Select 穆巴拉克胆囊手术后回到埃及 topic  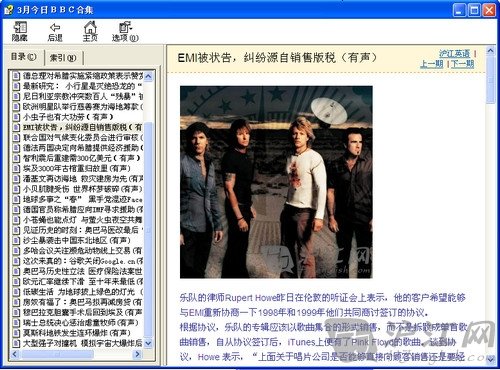pos(83,312)
